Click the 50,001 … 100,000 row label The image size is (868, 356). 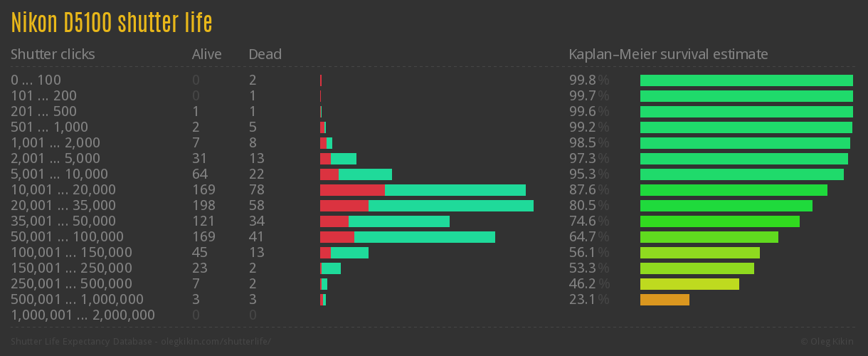(x=67, y=237)
